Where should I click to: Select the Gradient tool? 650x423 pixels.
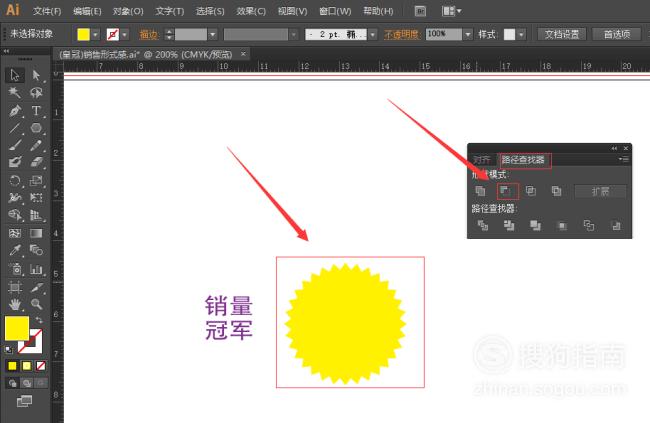(36, 233)
